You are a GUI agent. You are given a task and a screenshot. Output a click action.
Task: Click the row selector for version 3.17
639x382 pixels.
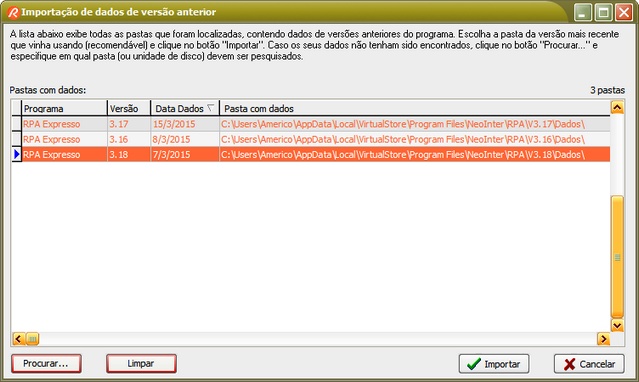pos(16,124)
